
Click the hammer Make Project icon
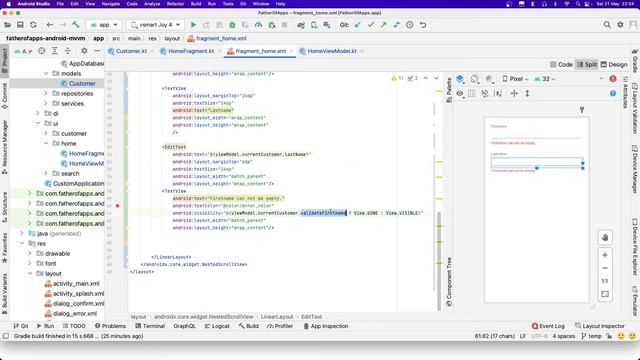(x=76, y=25)
